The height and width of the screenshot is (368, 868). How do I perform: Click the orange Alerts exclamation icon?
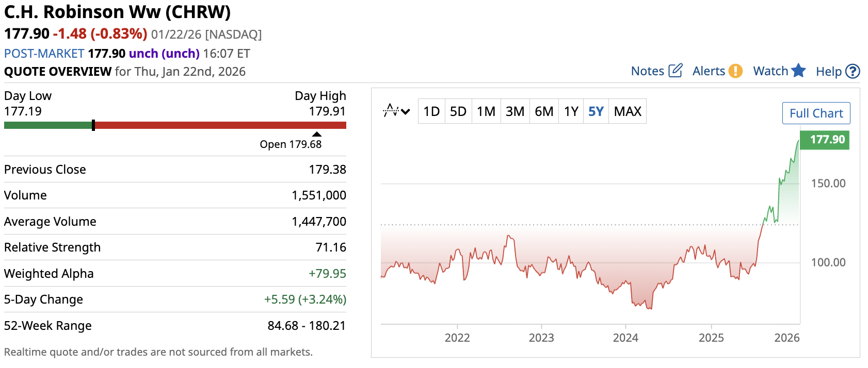[735, 71]
